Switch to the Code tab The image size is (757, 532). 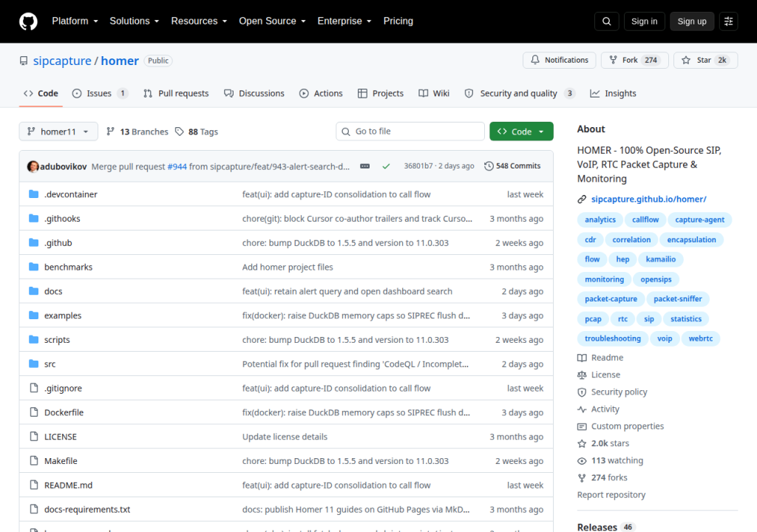(41, 94)
